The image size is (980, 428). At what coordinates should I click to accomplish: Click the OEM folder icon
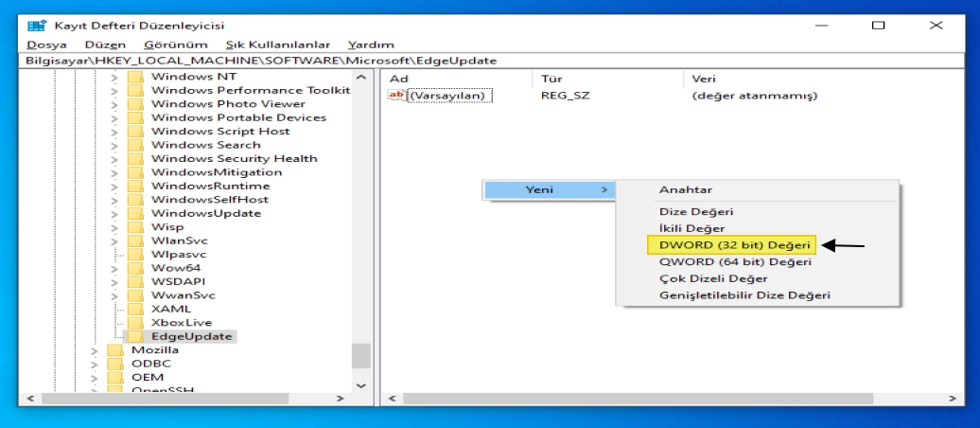(x=115, y=377)
